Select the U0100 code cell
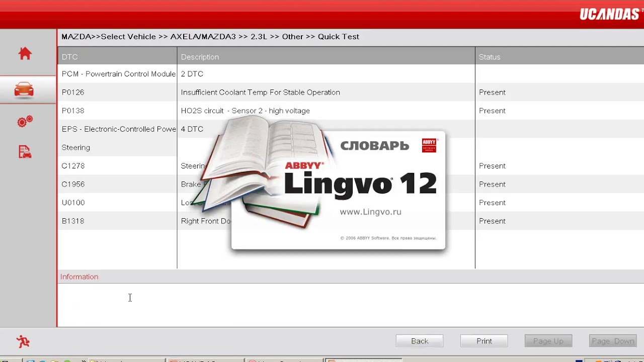Viewport: 644px width, 362px height. pyautogui.click(x=73, y=203)
